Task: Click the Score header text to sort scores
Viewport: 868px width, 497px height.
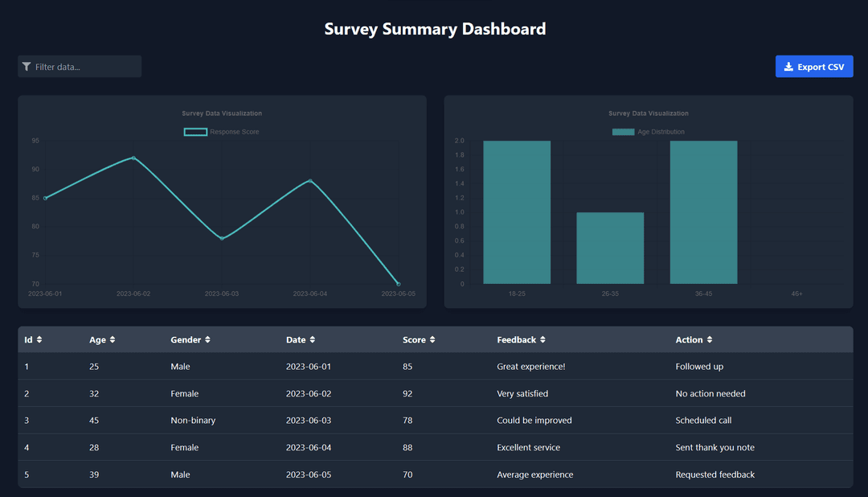Action: (x=415, y=339)
